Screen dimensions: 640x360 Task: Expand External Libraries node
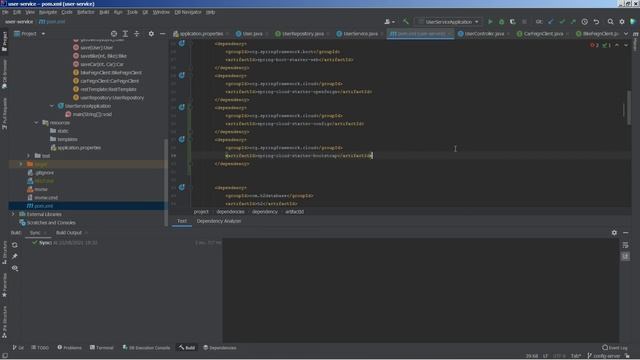tap(13, 214)
